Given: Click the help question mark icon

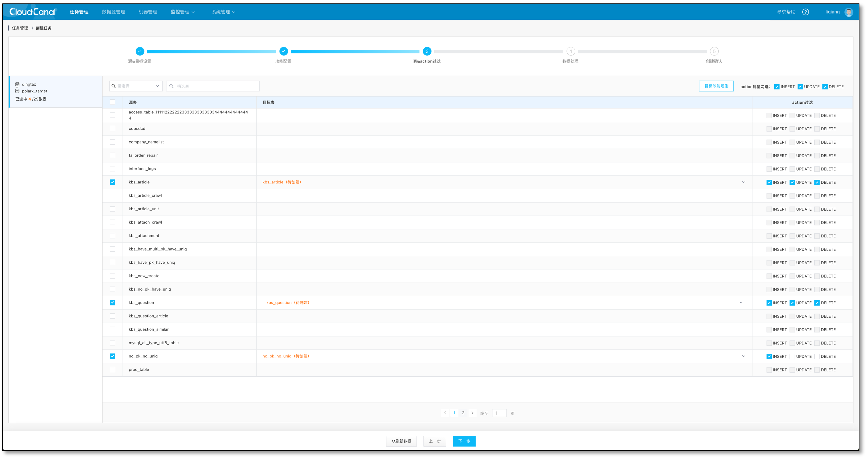Looking at the screenshot, I should tap(805, 12).
